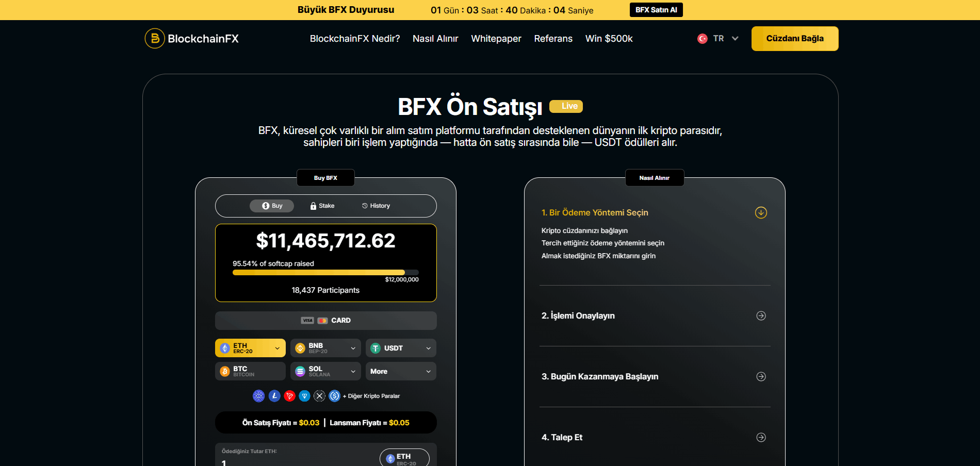Select BTC Bitcoin as payment currency
Image resolution: width=980 pixels, height=466 pixels.
[250, 371]
